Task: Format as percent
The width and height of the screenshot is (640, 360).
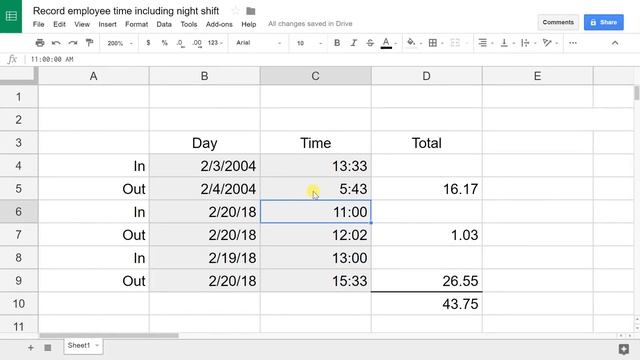Action: pos(164,42)
